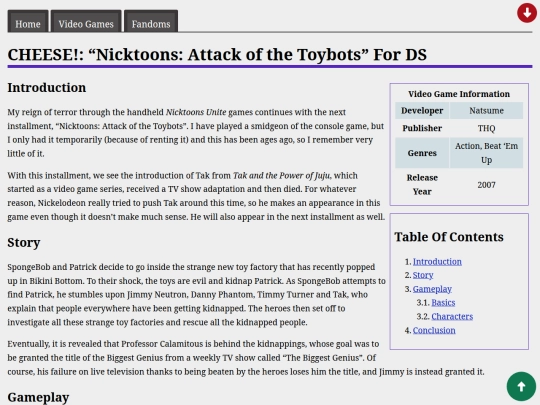The image size is (540, 405).
Task: Click the paragraph starting 'My reign of terror'
Action: 196,133
